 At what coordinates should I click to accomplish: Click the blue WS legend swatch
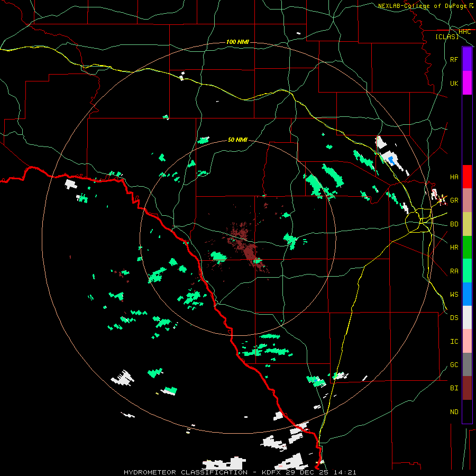click(x=467, y=294)
